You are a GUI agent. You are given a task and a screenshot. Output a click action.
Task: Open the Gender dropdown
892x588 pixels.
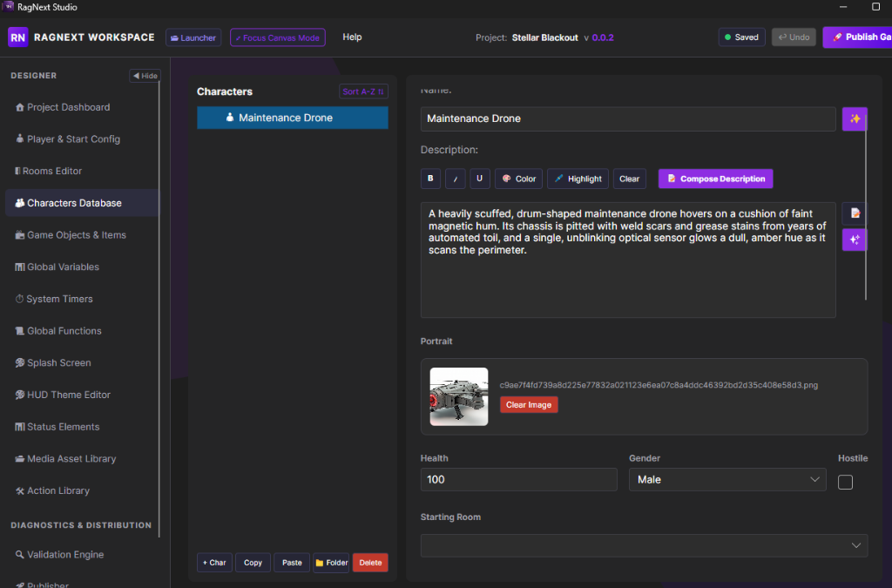(727, 479)
